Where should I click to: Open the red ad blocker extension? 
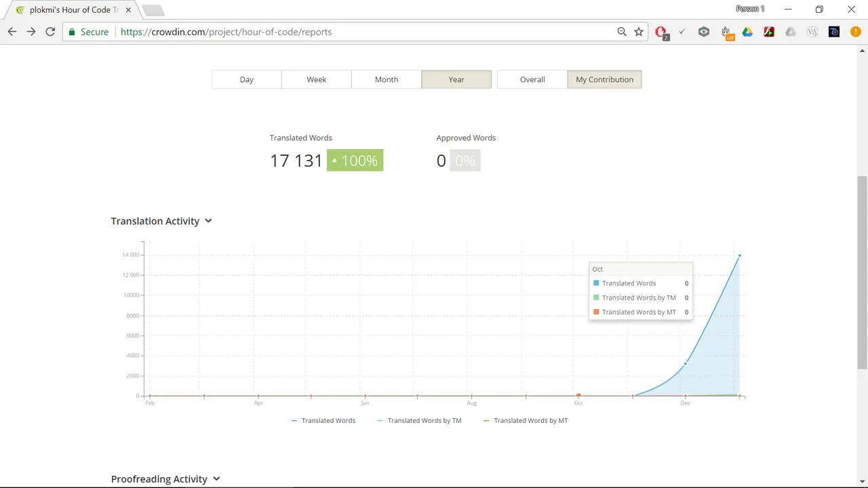pos(661,32)
